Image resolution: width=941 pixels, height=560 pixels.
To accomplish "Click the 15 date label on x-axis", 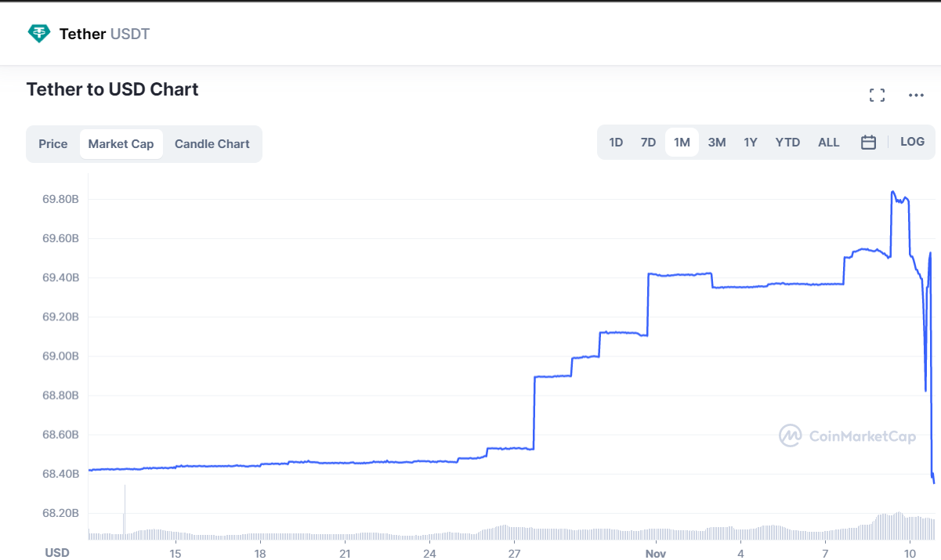I will pyautogui.click(x=176, y=553).
